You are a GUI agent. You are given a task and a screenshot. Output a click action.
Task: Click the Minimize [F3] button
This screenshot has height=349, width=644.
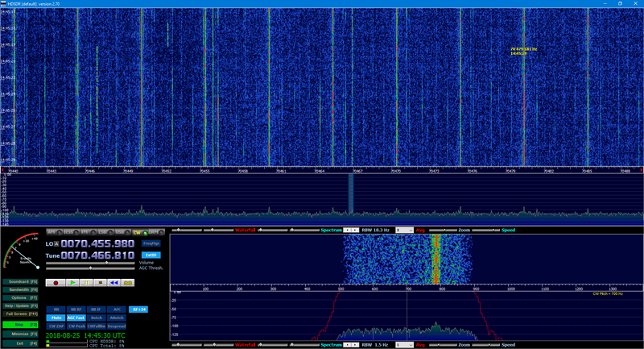[x=21, y=334]
